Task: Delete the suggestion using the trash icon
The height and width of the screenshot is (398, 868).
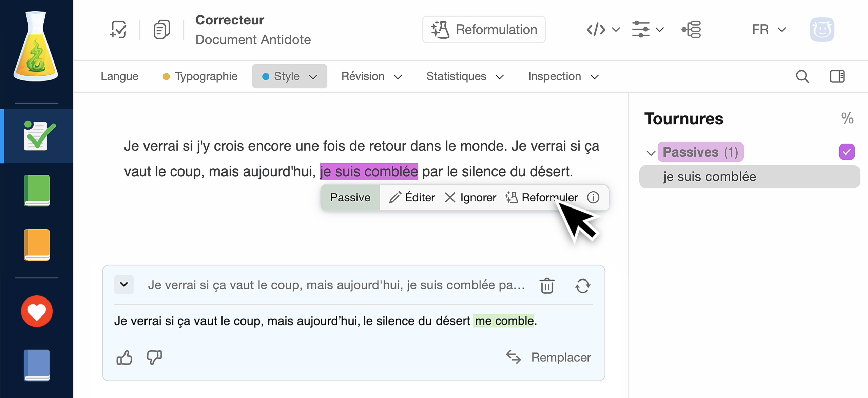Action: (x=547, y=286)
